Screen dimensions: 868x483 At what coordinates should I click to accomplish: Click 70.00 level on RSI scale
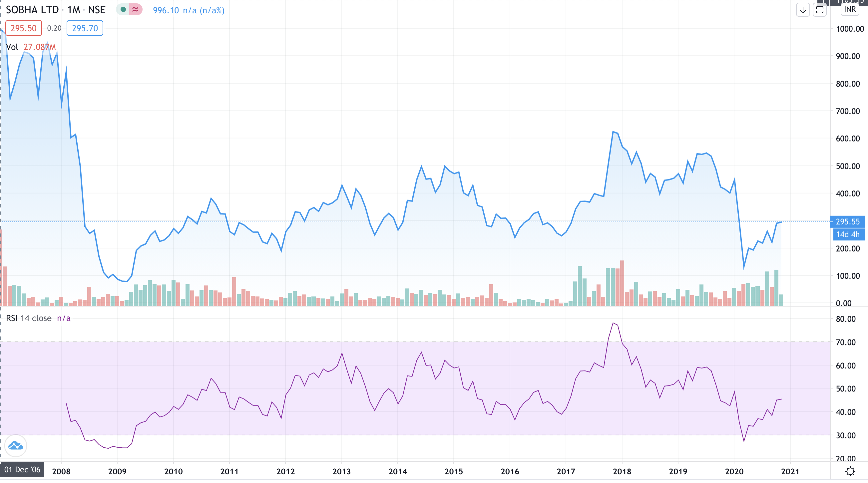[846, 342]
